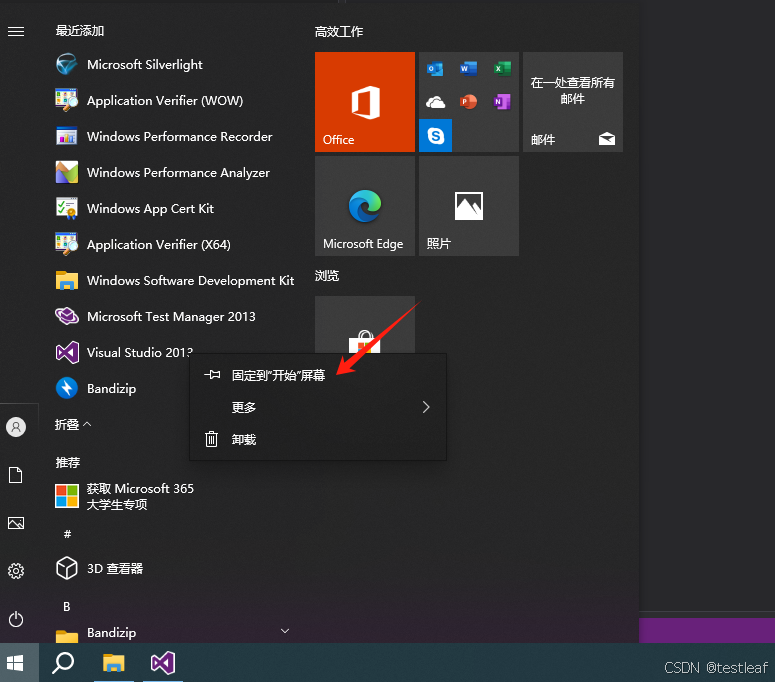Open Visual Studio 2013 in app list

click(124, 353)
